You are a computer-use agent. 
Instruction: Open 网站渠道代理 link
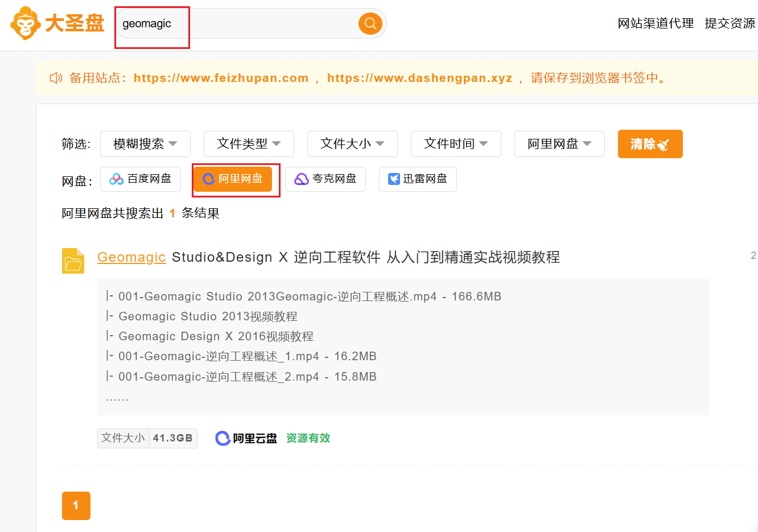(x=656, y=23)
